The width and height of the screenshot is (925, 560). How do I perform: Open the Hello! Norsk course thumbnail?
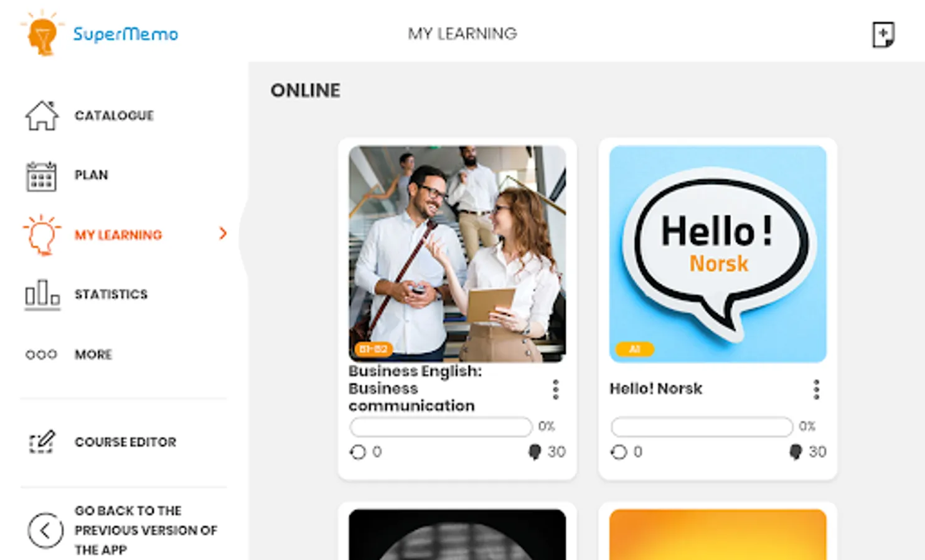(x=718, y=254)
